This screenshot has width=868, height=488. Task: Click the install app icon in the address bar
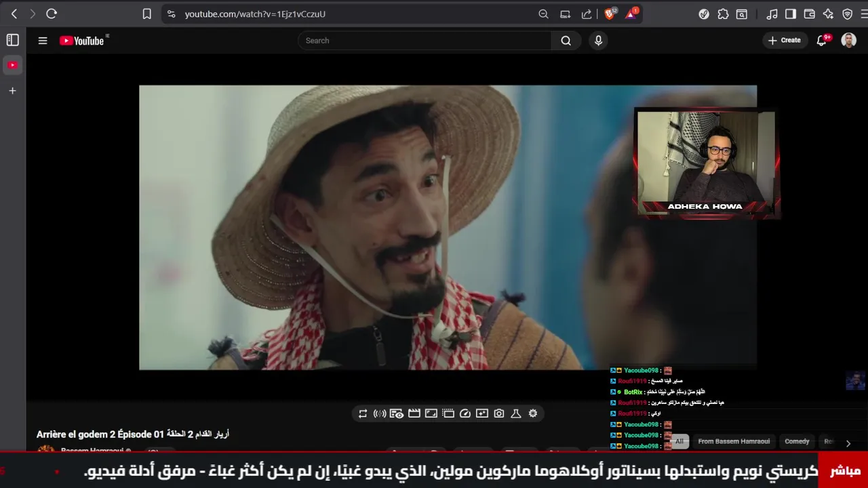click(565, 14)
